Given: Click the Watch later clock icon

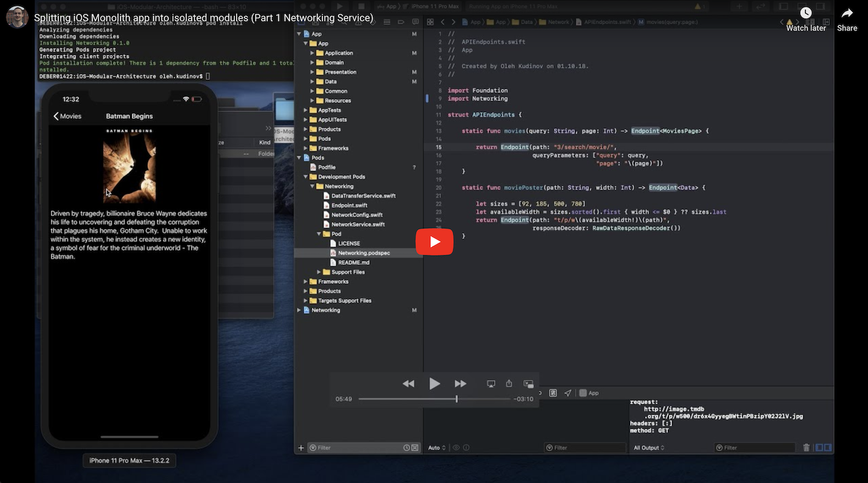Looking at the screenshot, I should [x=806, y=13].
